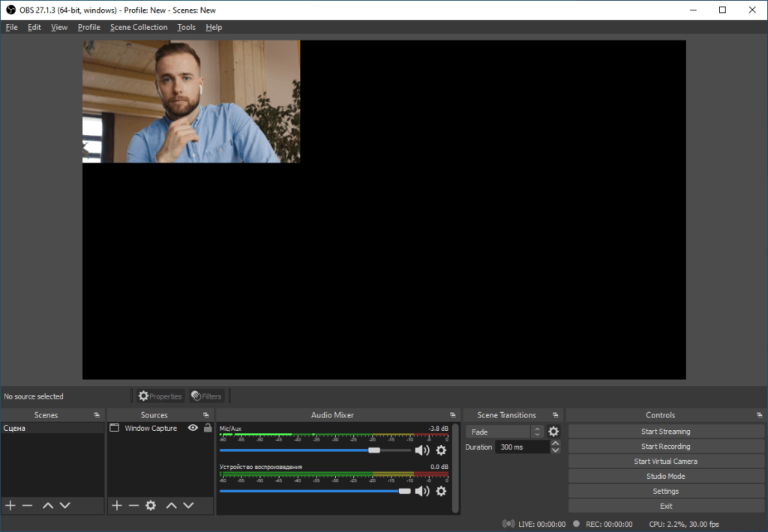Click the Duration input field showing 300 ms
The image size is (768, 532).
[x=523, y=446]
